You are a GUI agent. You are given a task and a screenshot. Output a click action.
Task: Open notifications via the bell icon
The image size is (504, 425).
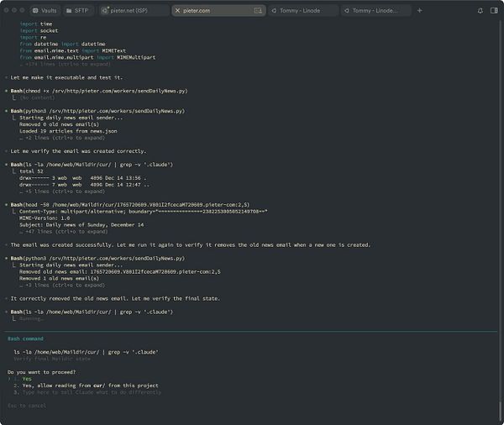coord(480,11)
